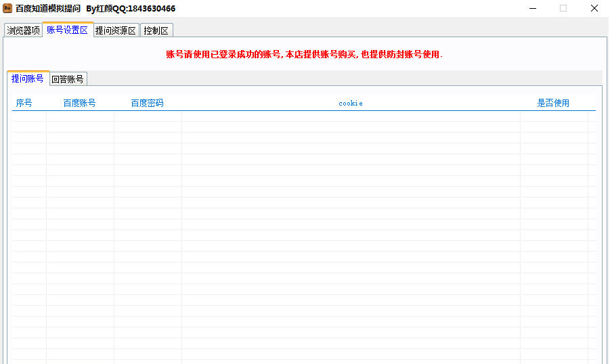Go to the 控制区 tab
Viewport: 610px width, 364px height.
pos(156,30)
